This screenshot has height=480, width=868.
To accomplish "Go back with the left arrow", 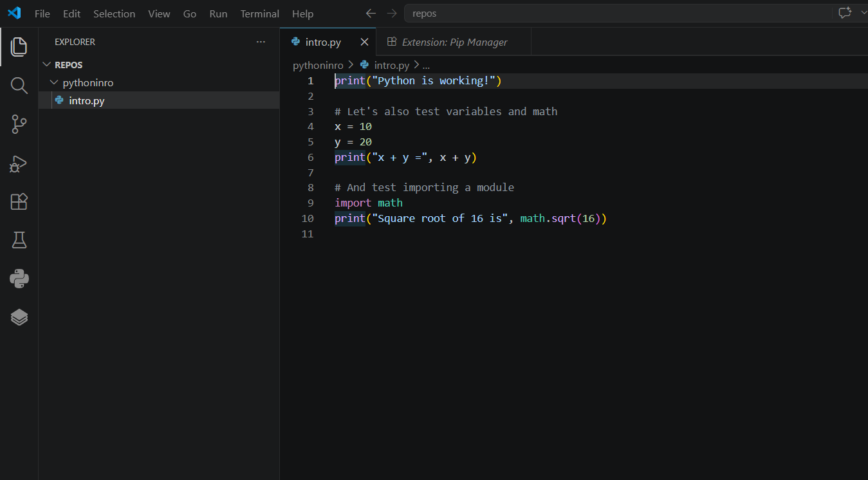I will coord(371,14).
